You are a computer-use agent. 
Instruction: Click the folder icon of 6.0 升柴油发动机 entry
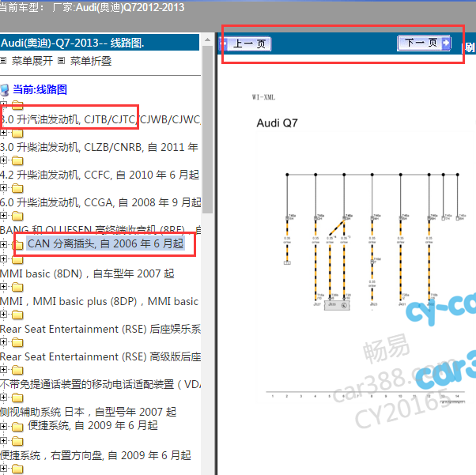coord(17,188)
